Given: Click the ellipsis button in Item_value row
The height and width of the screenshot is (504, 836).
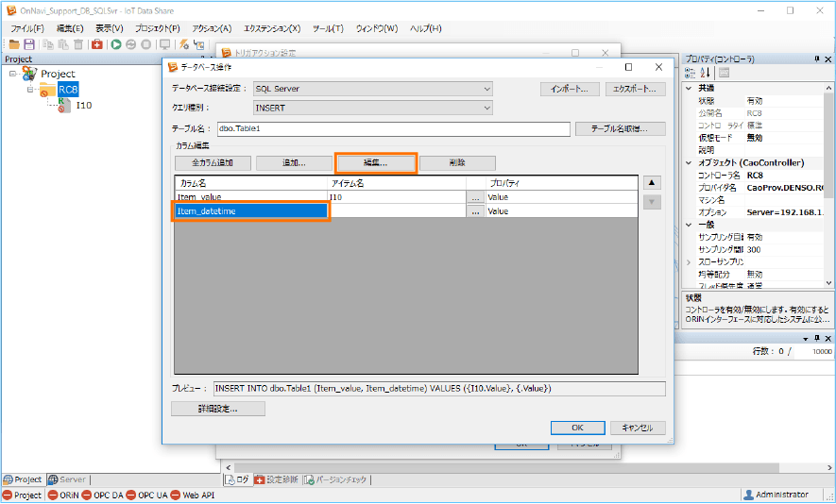Looking at the screenshot, I should coord(476,197).
